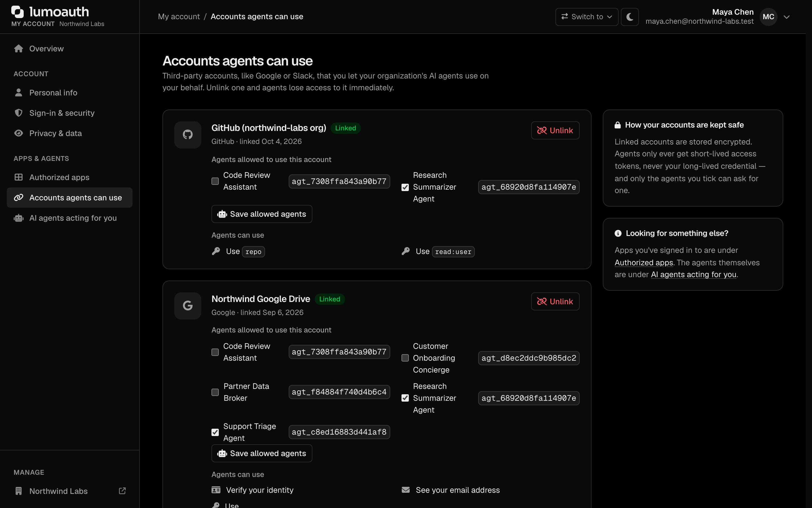
Task: Click the eye icon for Privacy & data
Action: click(x=18, y=133)
